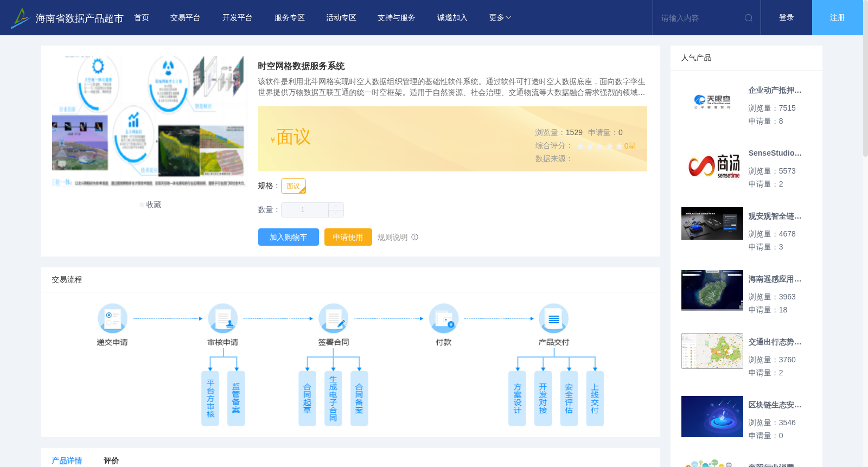Open the 海南遥感应用 product thumbnail
Viewport: 868px width, 467px height.
pos(712,290)
